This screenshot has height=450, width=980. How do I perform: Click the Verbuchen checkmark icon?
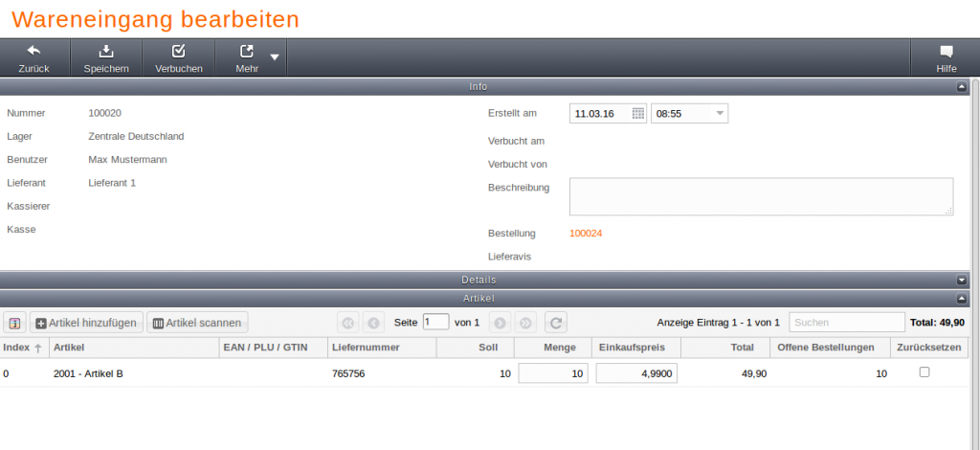[178, 51]
